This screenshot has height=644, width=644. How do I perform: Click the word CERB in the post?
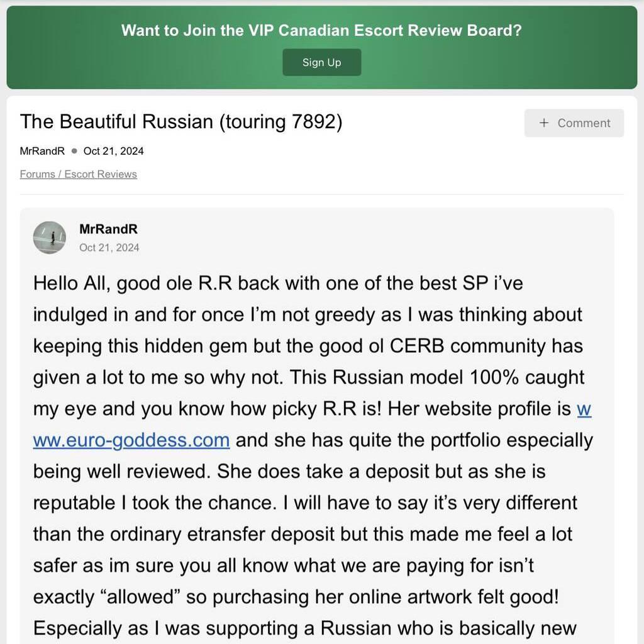click(417, 347)
